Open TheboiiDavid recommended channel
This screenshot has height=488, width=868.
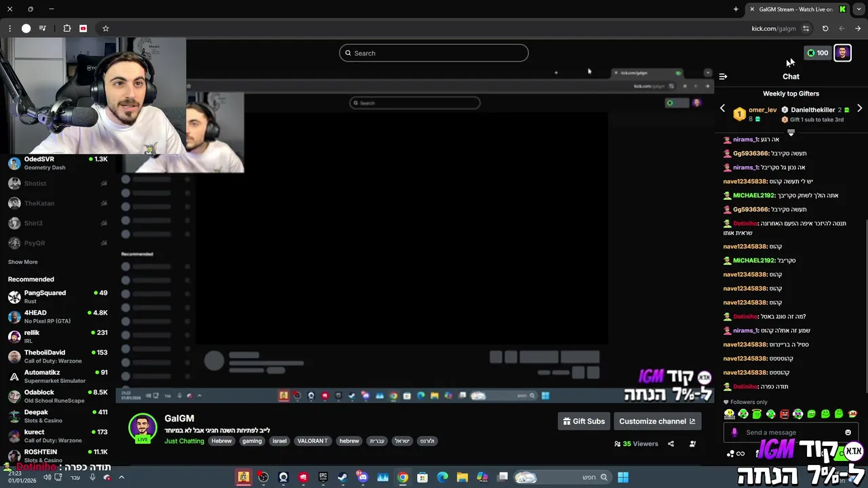pyautogui.click(x=58, y=357)
